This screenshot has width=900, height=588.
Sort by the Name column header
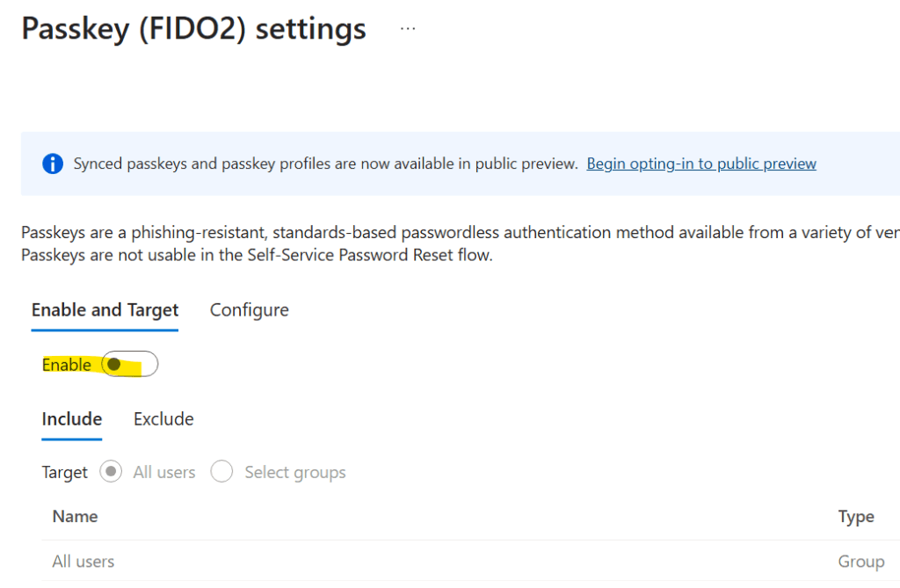point(75,517)
